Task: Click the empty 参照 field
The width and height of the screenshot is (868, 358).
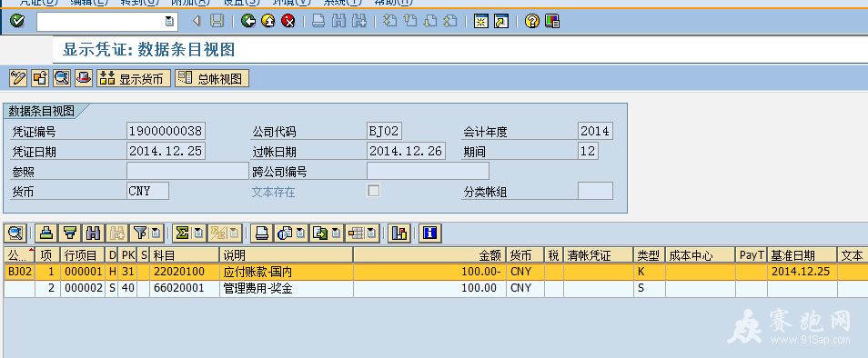Action: click(187, 171)
